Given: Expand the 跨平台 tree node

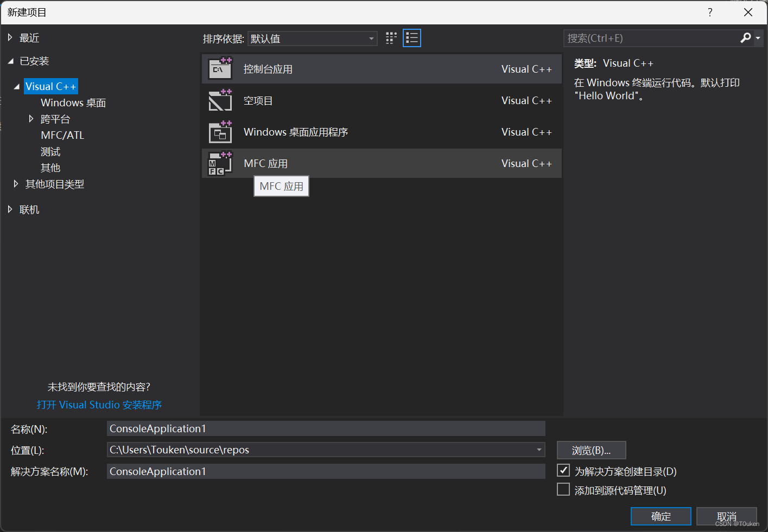Looking at the screenshot, I should [x=31, y=118].
